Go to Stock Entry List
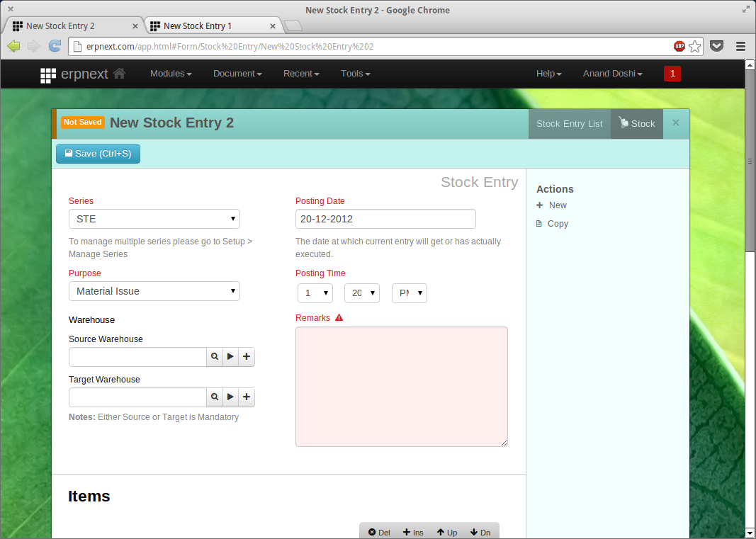The height and width of the screenshot is (539, 756). pos(570,124)
